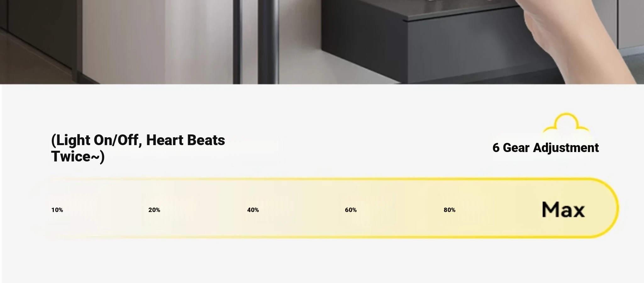Image resolution: width=644 pixels, height=283 pixels.
Task: Click the black pole in the photo
Action: tap(268, 42)
